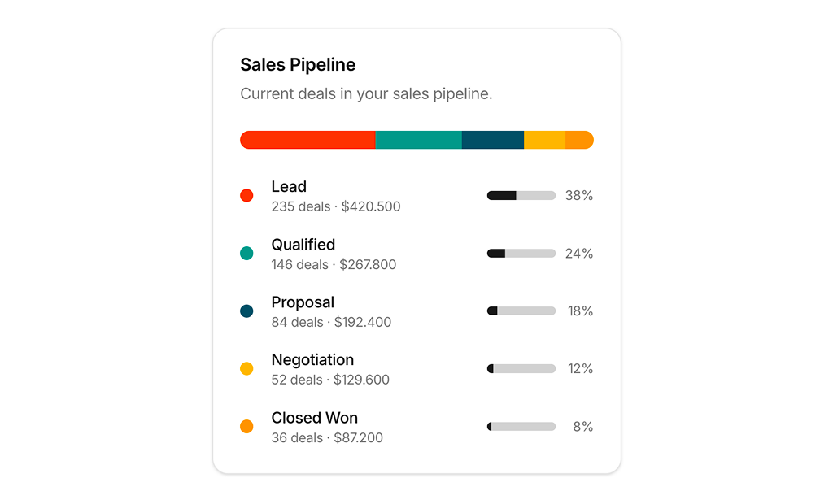Click the Proposal 18% progress bar
The image size is (833, 504).
521,311
